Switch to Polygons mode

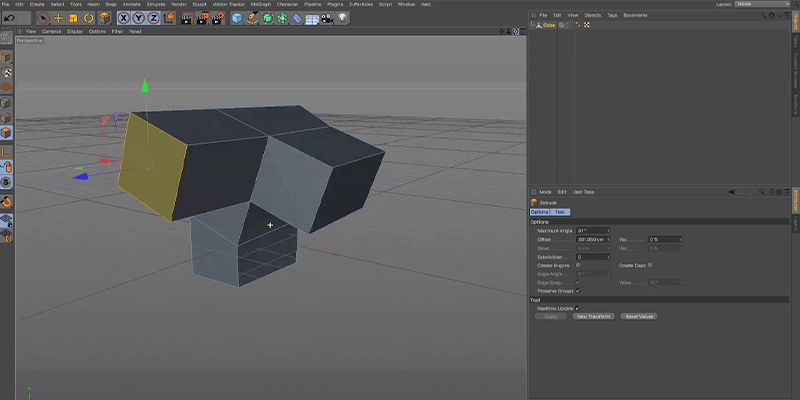(x=6, y=133)
